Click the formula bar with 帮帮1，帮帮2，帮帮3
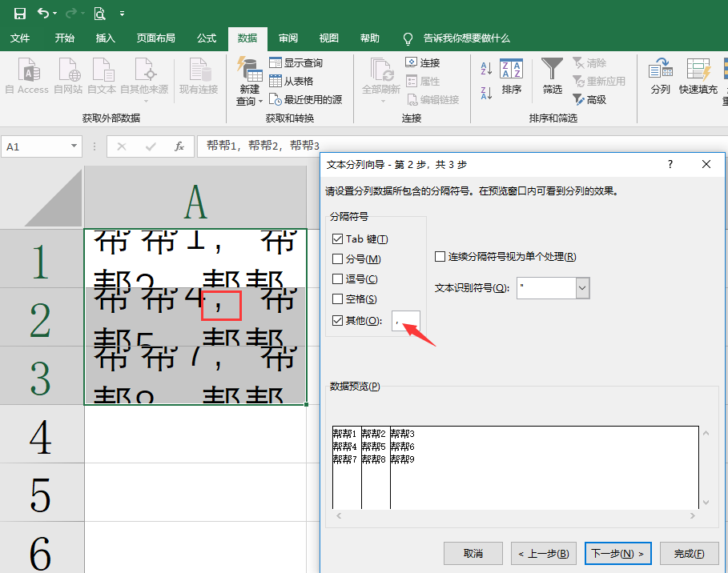The image size is (728, 573). (462, 146)
